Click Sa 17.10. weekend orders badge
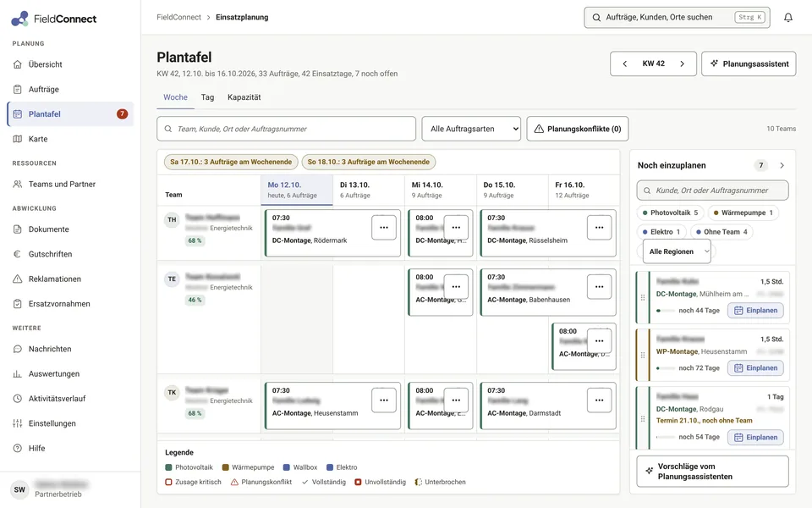This screenshot has height=508, width=812. pos(231,162)
